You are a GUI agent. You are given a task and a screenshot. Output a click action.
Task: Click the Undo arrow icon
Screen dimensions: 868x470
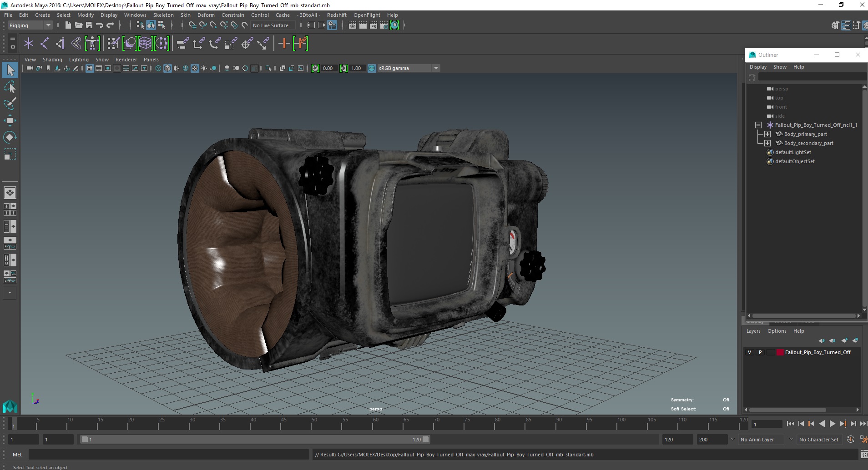[100, 25]
